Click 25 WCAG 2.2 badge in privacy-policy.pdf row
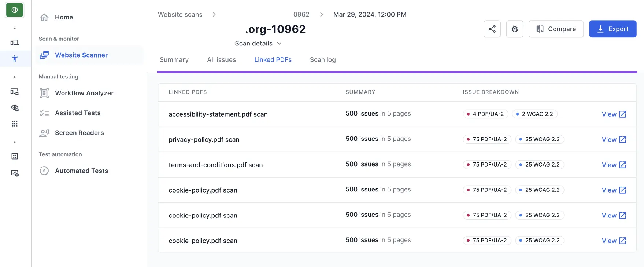Image resolution: width=644 pixels, height=267 pixels. point(540,139)
